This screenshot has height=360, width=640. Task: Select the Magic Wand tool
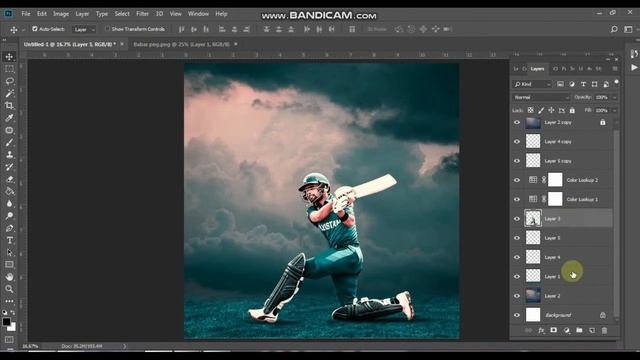(9, 93)
